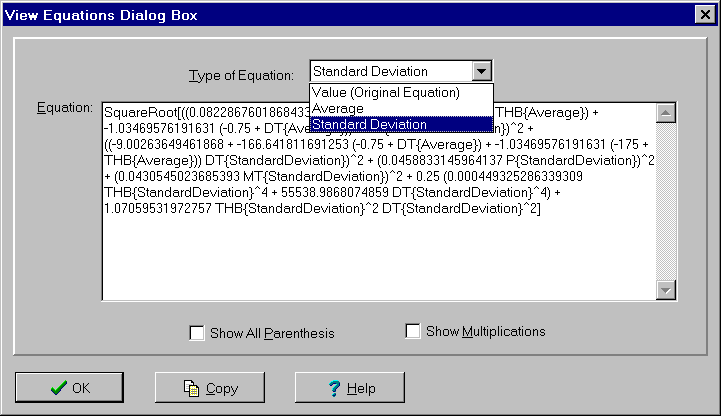721x416 pixels.
Task: Collapse the Type of Equation dropdown arrow
Action: tap(482, 71)
